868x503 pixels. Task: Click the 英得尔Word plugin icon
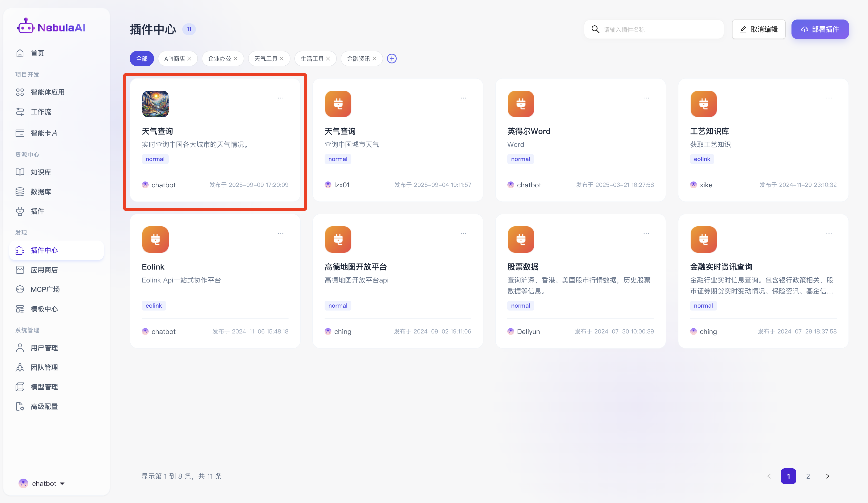pos(521,104)
